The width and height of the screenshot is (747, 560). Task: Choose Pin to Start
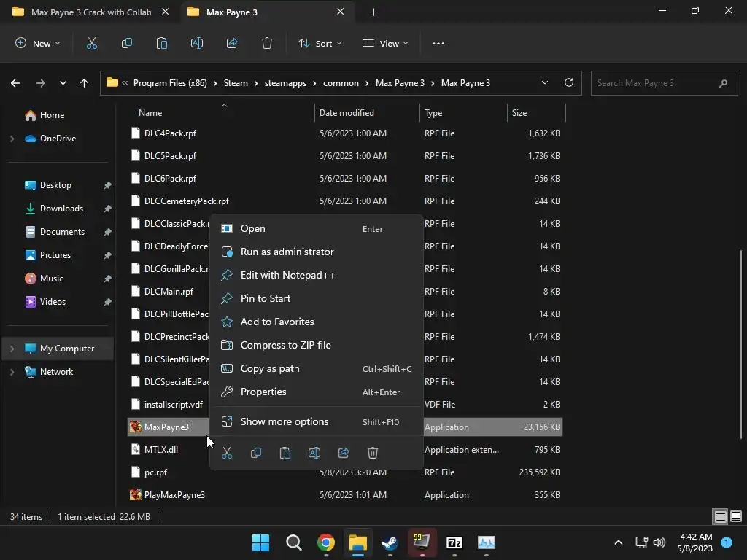coord(317,298)
